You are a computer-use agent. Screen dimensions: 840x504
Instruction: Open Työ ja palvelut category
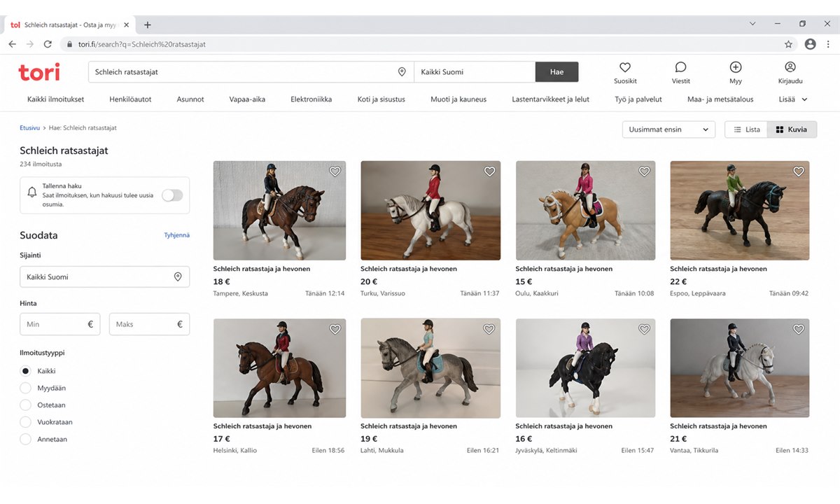click(638, 99)
